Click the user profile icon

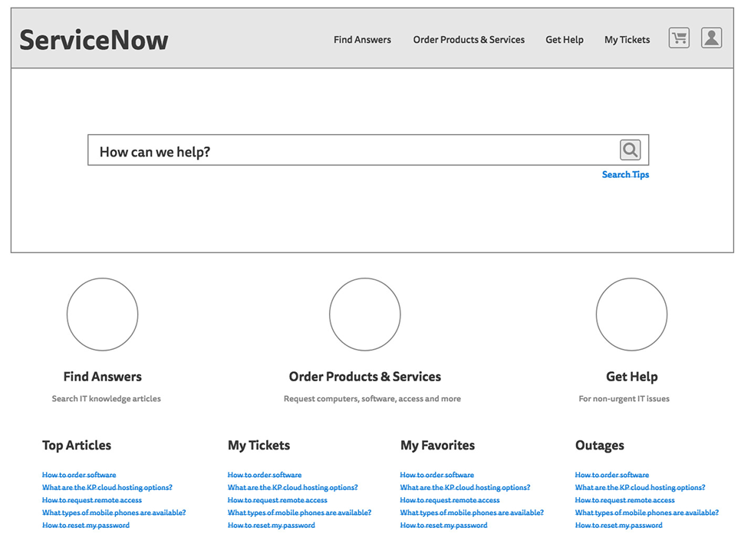point(711,38)
